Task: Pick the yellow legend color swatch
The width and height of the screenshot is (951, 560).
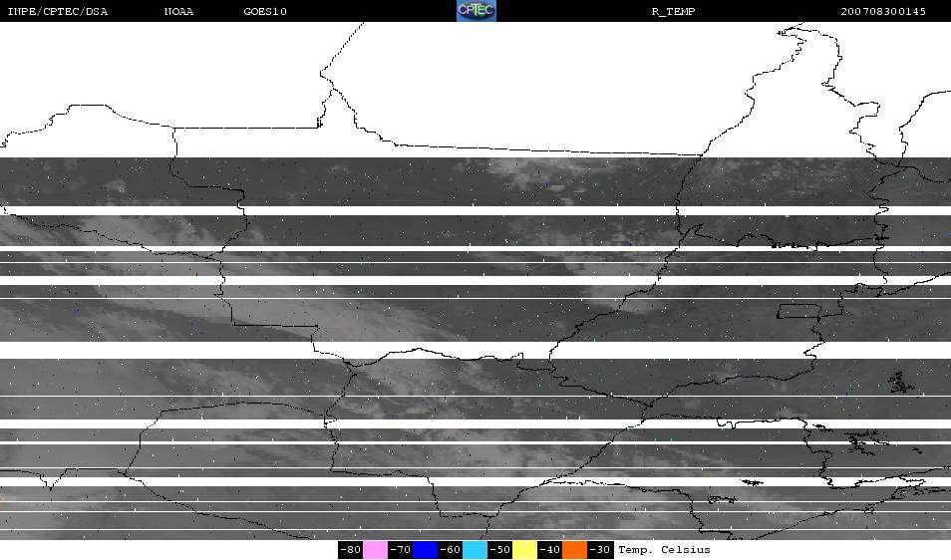Action: coord(524,550)
